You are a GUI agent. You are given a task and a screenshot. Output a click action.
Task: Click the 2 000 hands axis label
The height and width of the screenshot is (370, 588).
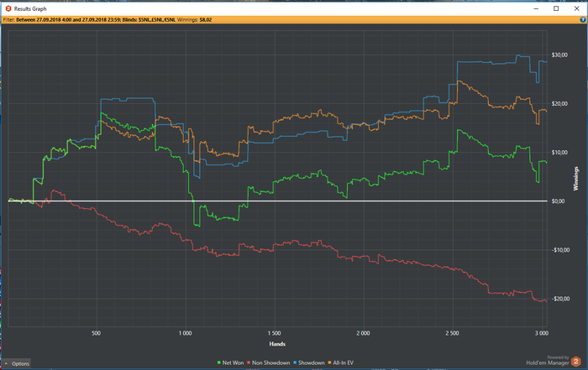point(363,333)
